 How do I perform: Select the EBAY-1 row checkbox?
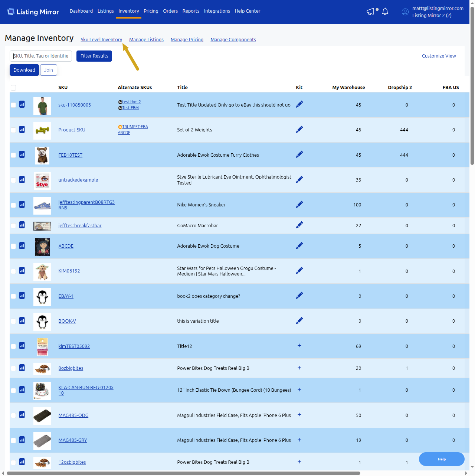pyautogui.click(x=13, y=296)
